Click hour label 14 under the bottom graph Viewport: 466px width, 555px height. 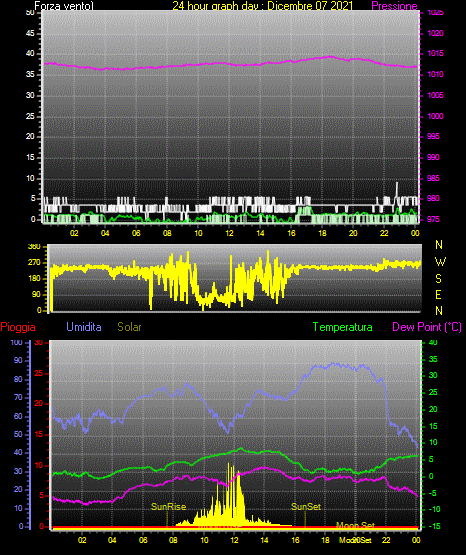(x=264, y=540)
